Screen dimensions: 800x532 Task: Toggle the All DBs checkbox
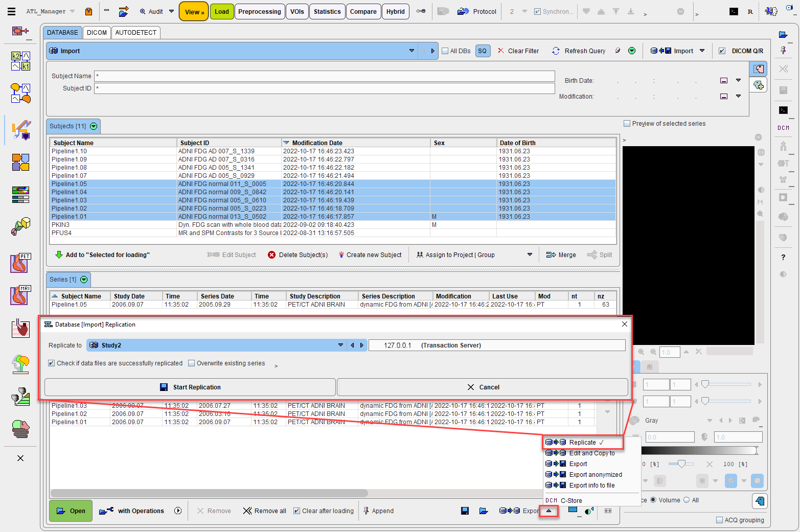click(445, 51)
